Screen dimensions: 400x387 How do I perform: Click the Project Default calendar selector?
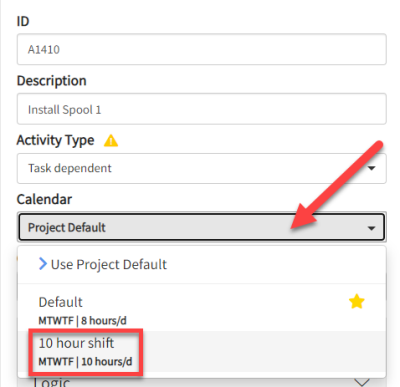(202, 227)
